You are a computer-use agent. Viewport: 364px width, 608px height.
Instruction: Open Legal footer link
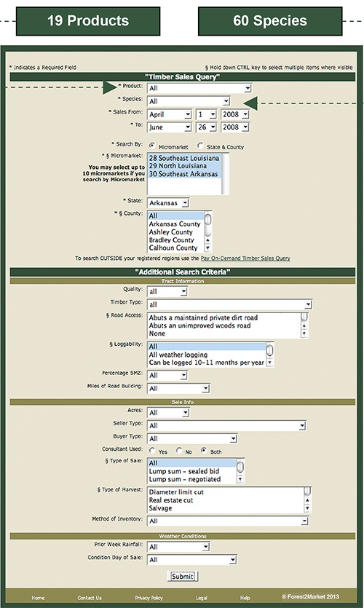pos(202,598)
